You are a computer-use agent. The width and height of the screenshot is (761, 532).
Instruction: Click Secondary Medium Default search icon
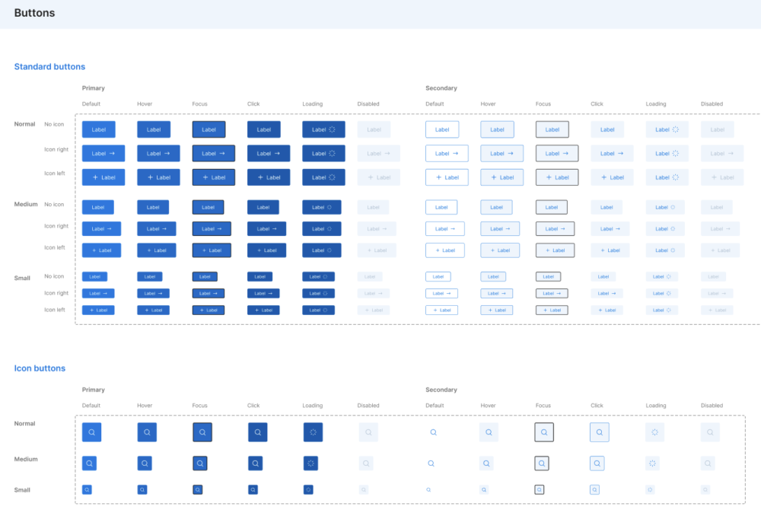[x=431, y=463]
